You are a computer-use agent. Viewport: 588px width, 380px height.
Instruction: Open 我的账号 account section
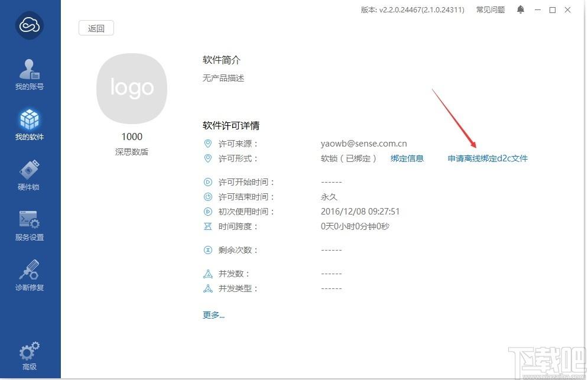coord(30,74)
